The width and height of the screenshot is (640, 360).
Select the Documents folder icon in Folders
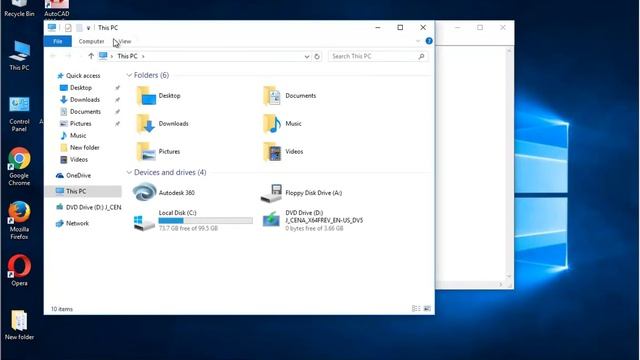(x=272, y=96)
